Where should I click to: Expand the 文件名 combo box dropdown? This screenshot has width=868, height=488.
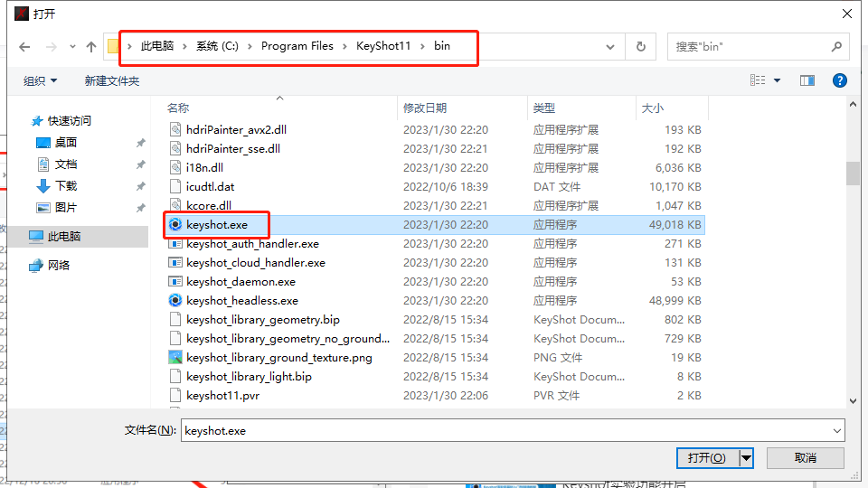click(836, 430)
